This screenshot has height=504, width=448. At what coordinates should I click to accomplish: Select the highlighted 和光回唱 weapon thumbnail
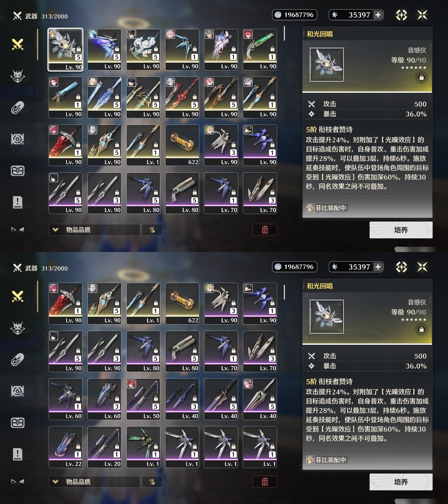(x=65, y=49)
